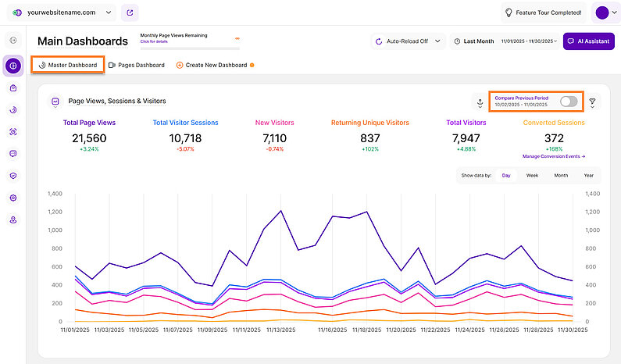Show data by Week
This screenshot has height=364, width=621.
tap(532, 176)
